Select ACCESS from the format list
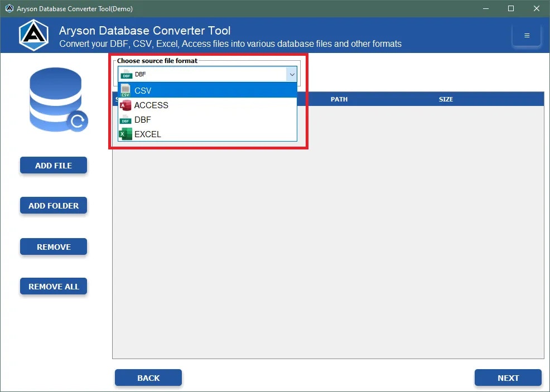 [x=208, y=105]
